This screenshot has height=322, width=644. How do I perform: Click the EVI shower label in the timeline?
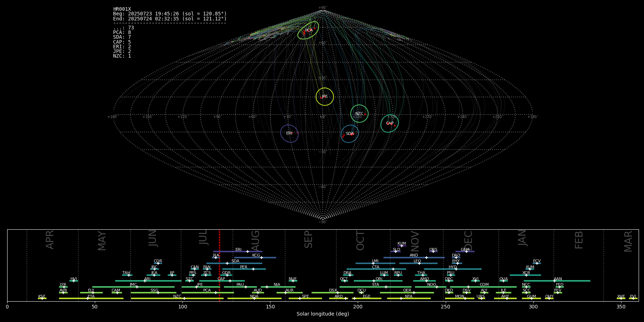click(x=633, y=297)
